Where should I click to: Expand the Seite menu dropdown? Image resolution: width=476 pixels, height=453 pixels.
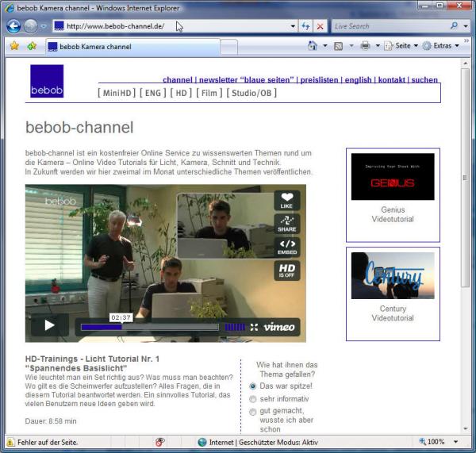402,46
